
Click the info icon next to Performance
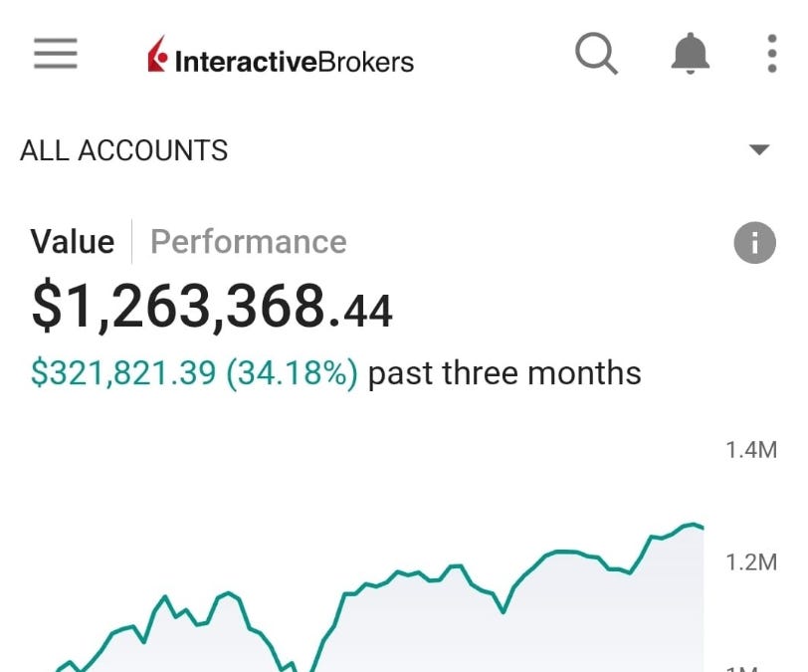click(x=754, y=242)
